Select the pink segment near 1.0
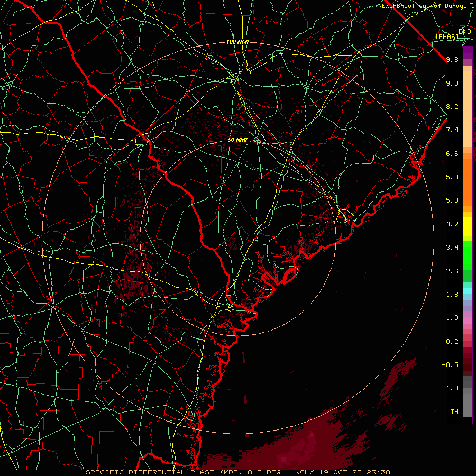The width and height of the screenshot is (476, 476). (467, 321)
